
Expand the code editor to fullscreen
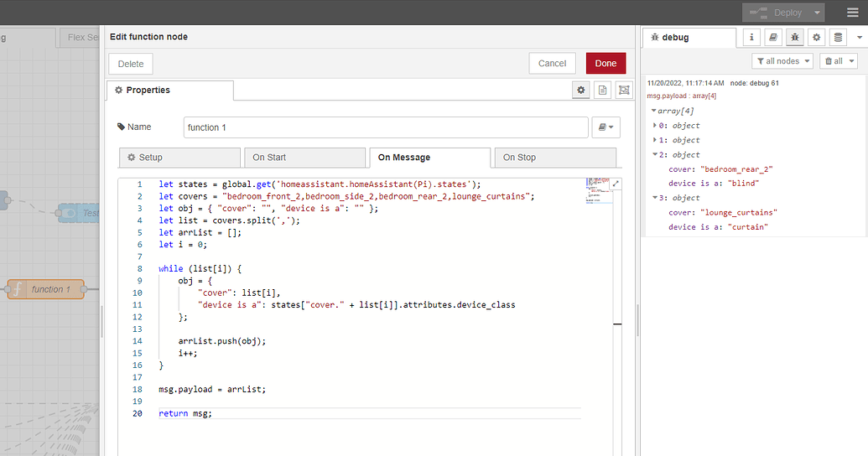coord(616,184)
